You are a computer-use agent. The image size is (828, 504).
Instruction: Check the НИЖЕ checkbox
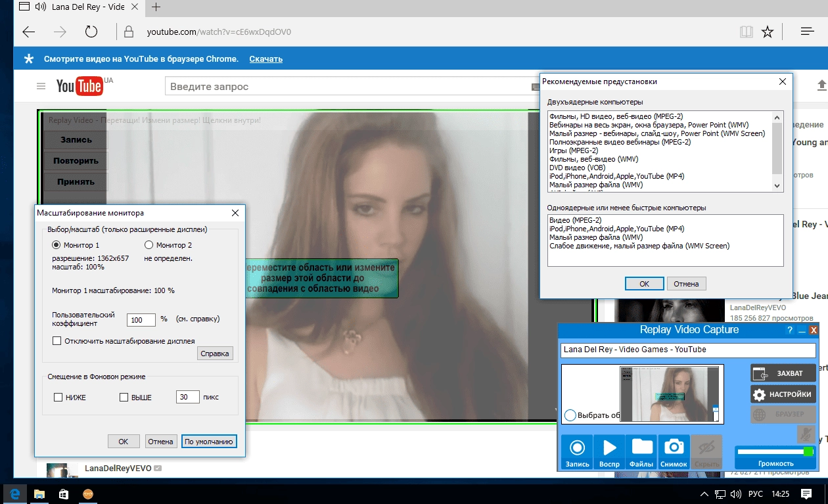[58, 398]
